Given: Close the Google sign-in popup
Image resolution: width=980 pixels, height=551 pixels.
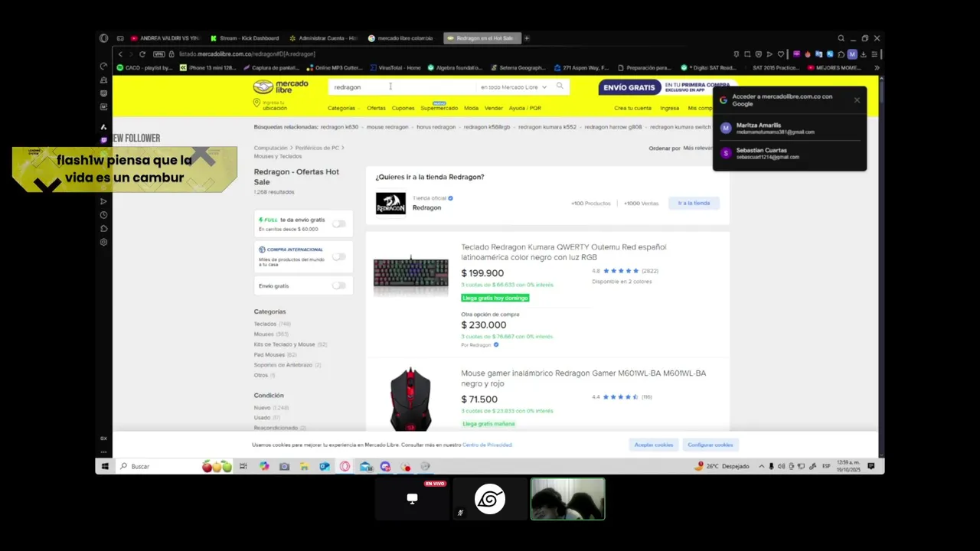Looking at the screenshot, I should click(x=857, y=100).
